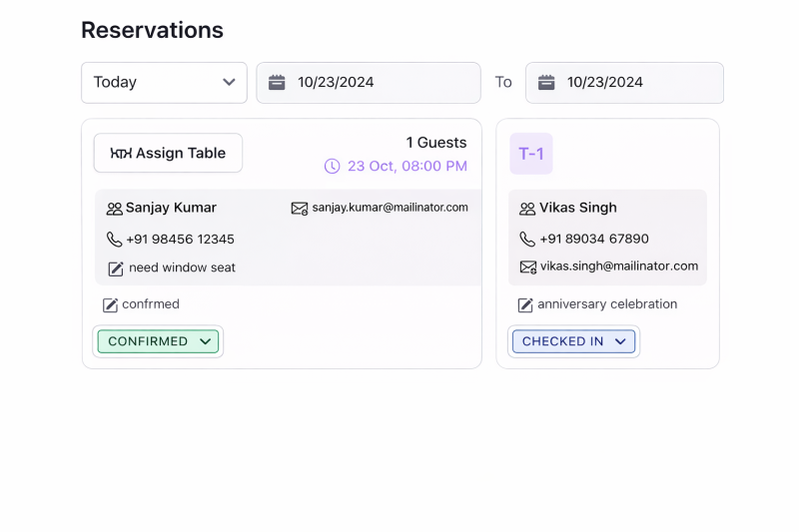Screen dimensions: 799x532
Task: Click the mail icon beside vikas.singh@mailinator.com
Action: 528,267
